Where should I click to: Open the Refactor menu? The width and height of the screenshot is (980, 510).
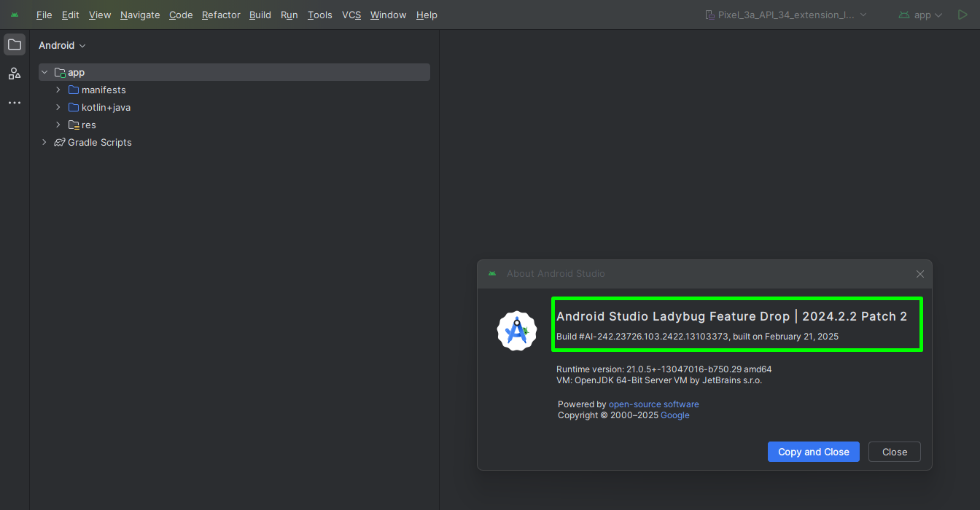[x=221, y=15]
